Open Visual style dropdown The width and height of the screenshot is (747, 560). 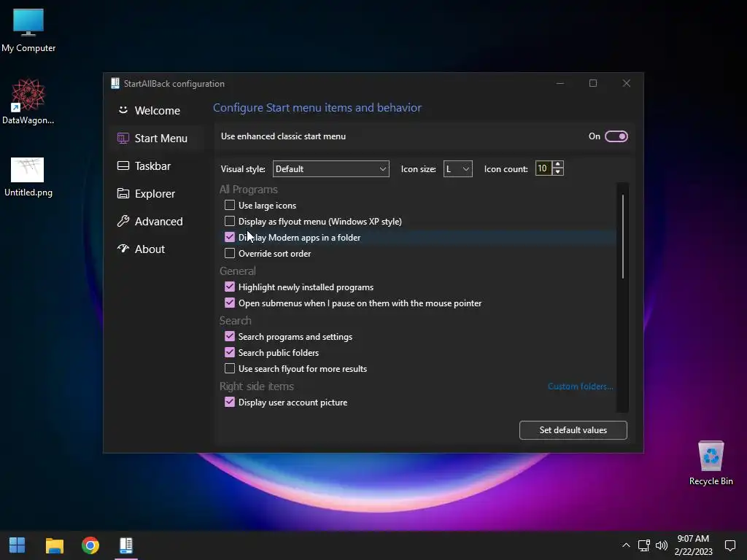(330, 168)
